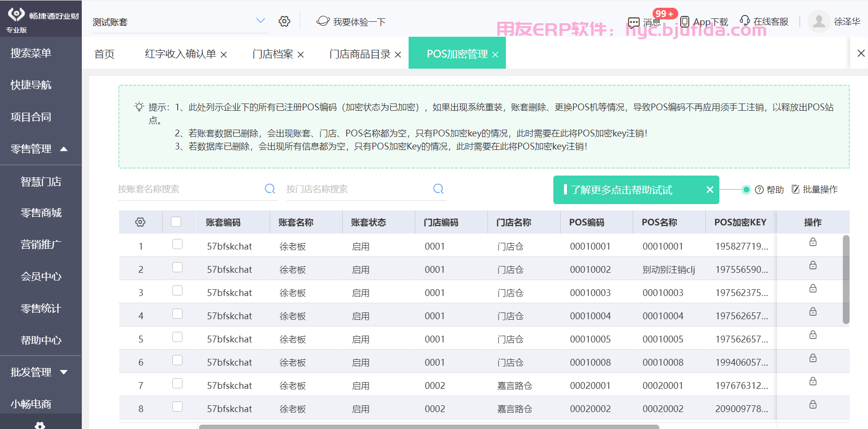Screen dimensions: 868x429
Task: Switch to the 红字收入确认单 tab
Action: (x=180, y=54)
